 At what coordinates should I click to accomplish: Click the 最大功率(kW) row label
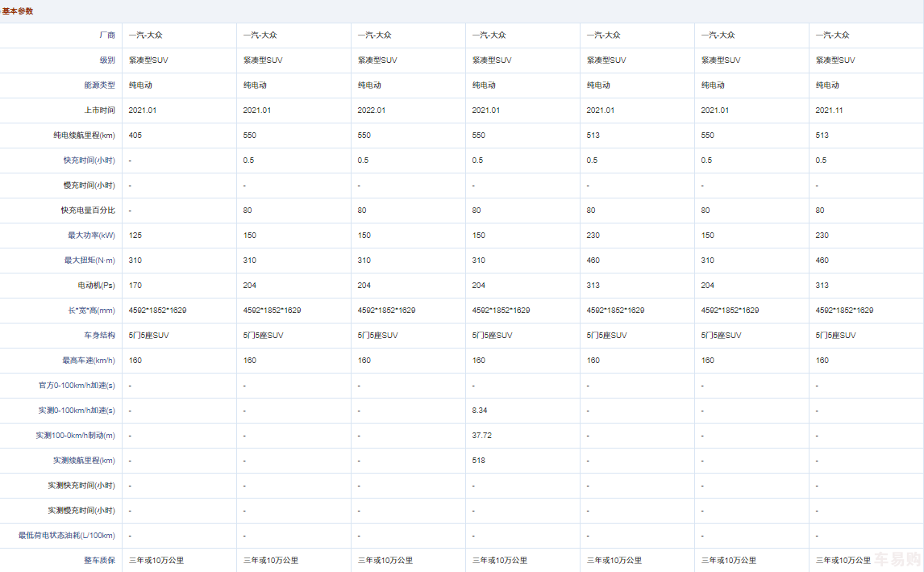click(x=91, y=236)
